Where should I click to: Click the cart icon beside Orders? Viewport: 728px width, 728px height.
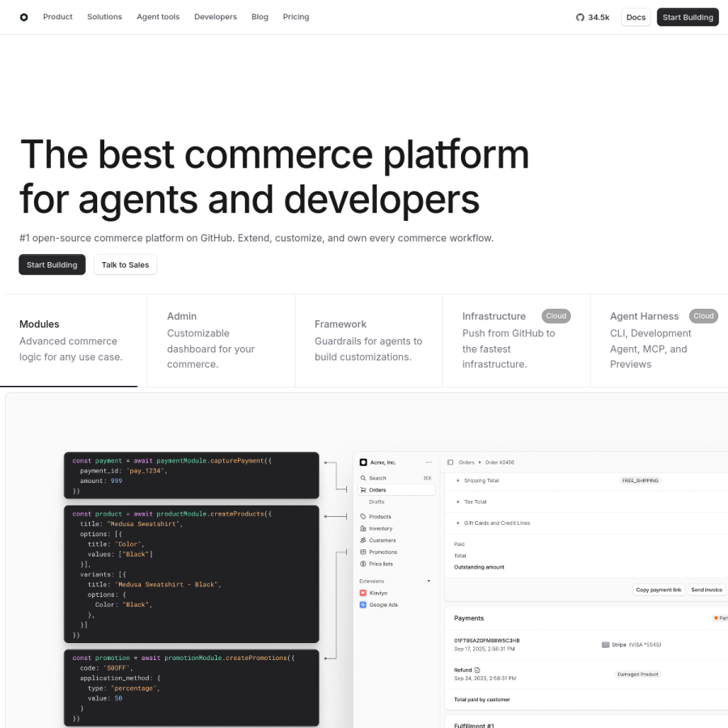tap(363, 490)
